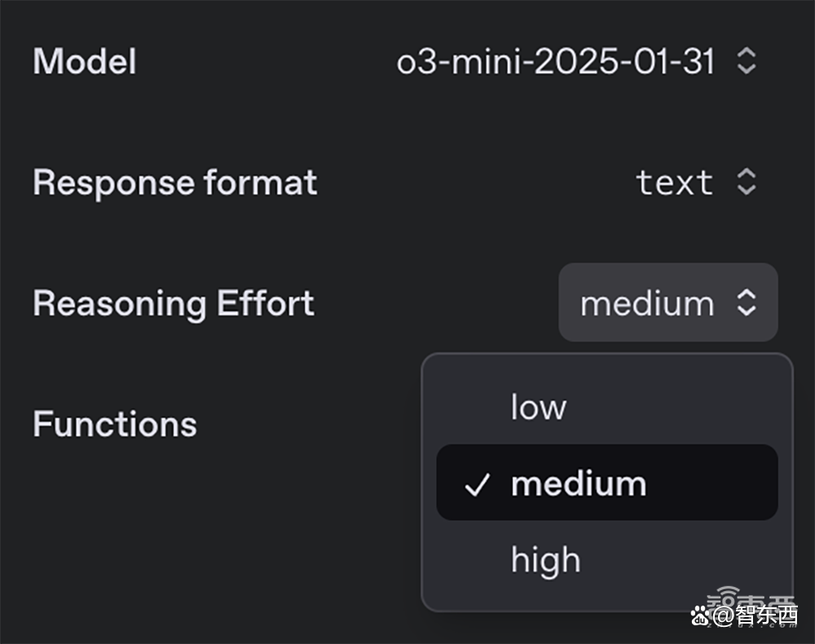Click the Baidu paw icon in the watermark

[x=700, y=615]
